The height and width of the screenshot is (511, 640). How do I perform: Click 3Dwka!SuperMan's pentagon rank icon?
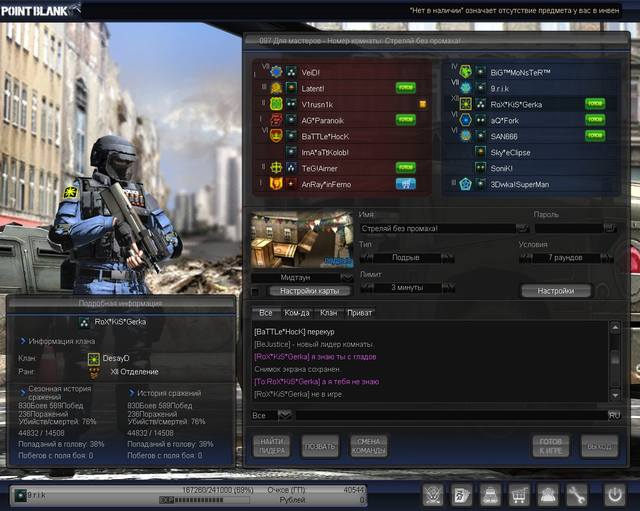[x=465, y=184]
